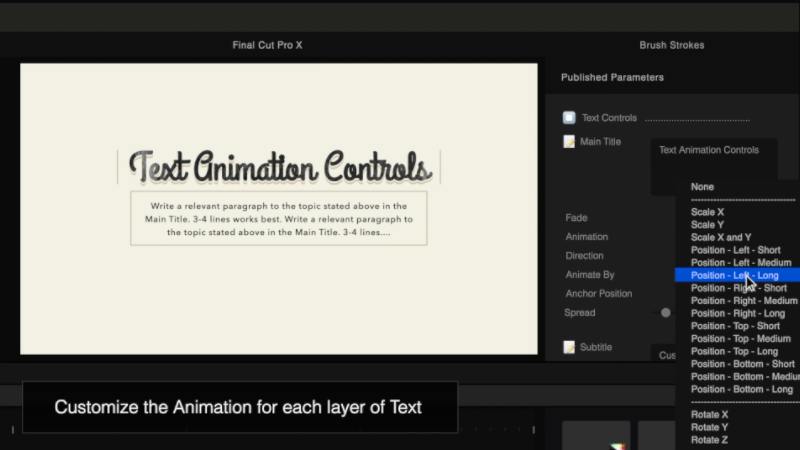Select Position - Top - Short
The width and height of the screenshot is (800, 450).
pyautogui.click(x=735, y=326)
